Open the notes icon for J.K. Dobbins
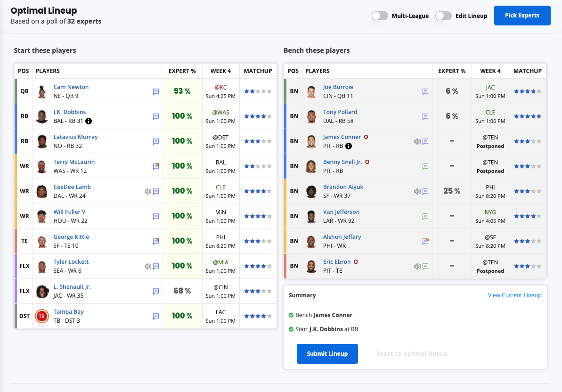Viewport: 562px width, 392px height. point(156,116)
